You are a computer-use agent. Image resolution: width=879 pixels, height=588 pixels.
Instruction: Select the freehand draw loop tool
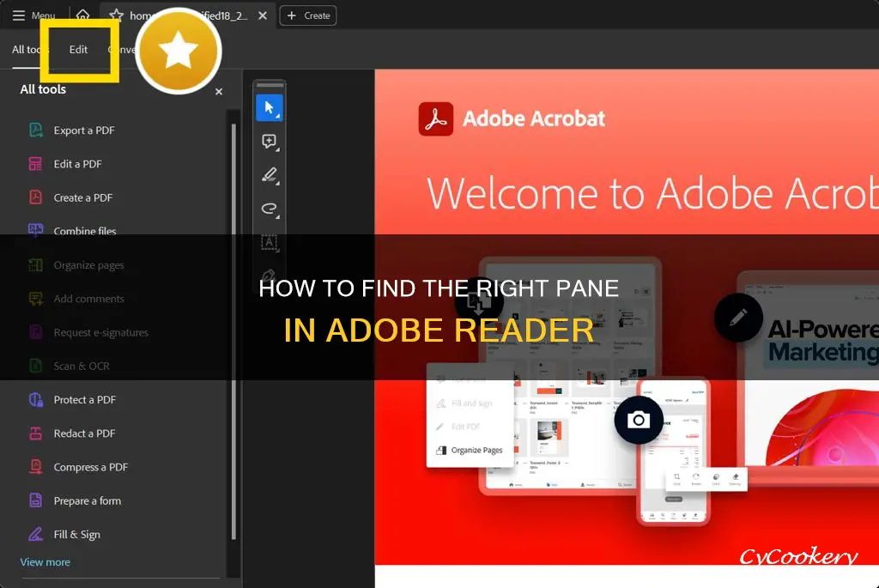tap(269, 209)
